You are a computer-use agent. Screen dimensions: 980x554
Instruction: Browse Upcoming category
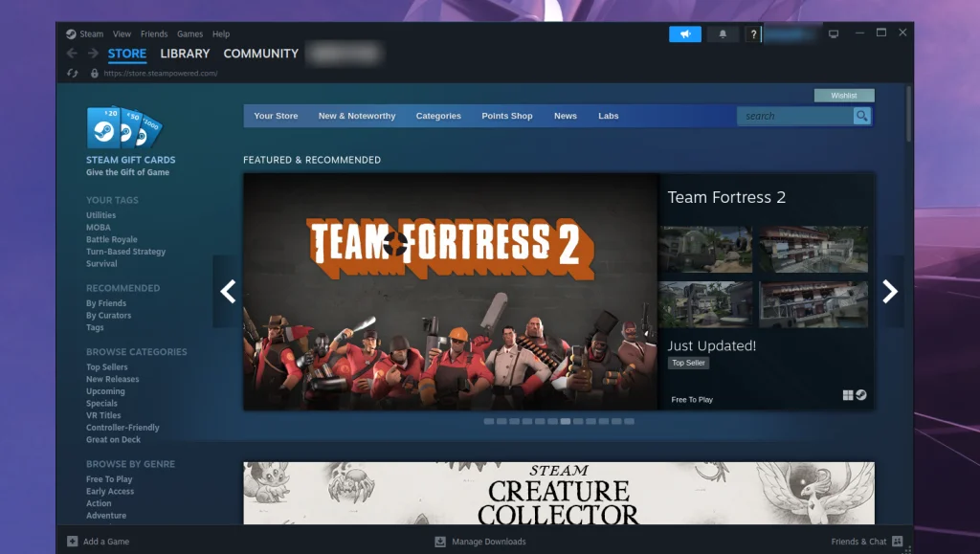pyautogui.click(x=105, y=391)
